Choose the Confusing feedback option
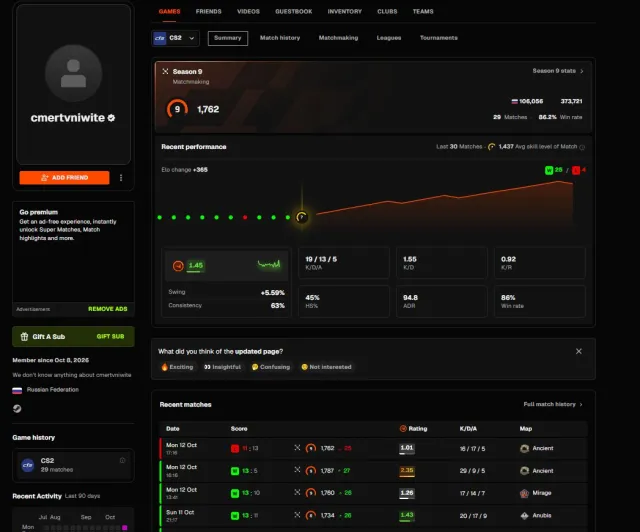This screenshot has width=640, height=532. pos(271,367)
